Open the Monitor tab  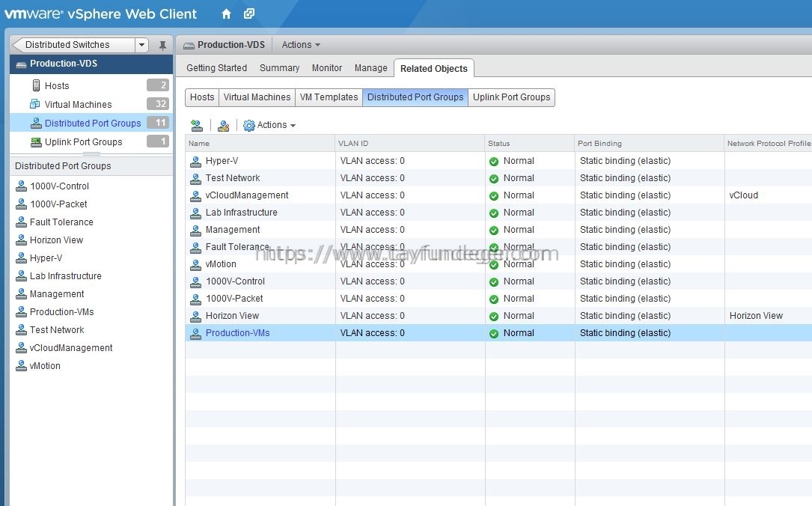tap(327, 68)
